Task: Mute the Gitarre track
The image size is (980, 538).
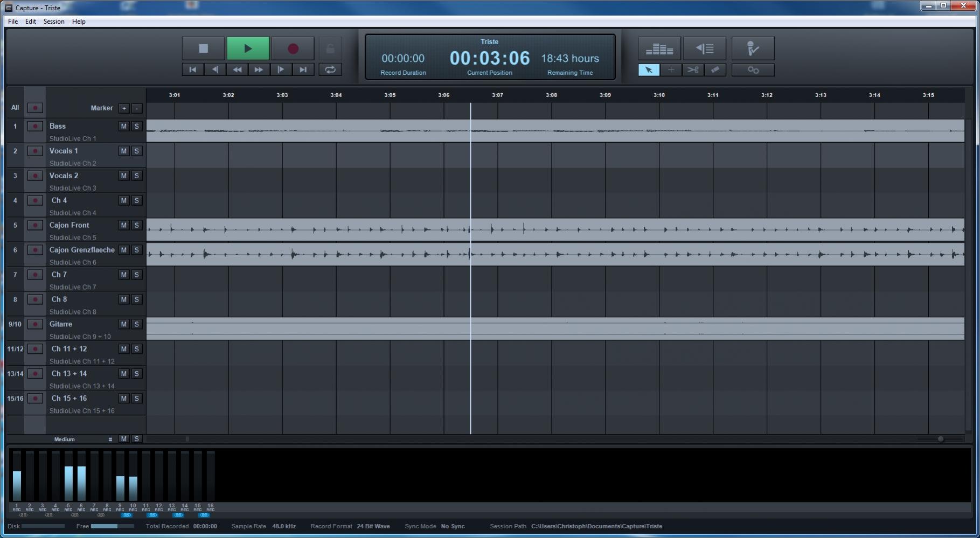Action: pyautogui.click(x=124, y=324)
